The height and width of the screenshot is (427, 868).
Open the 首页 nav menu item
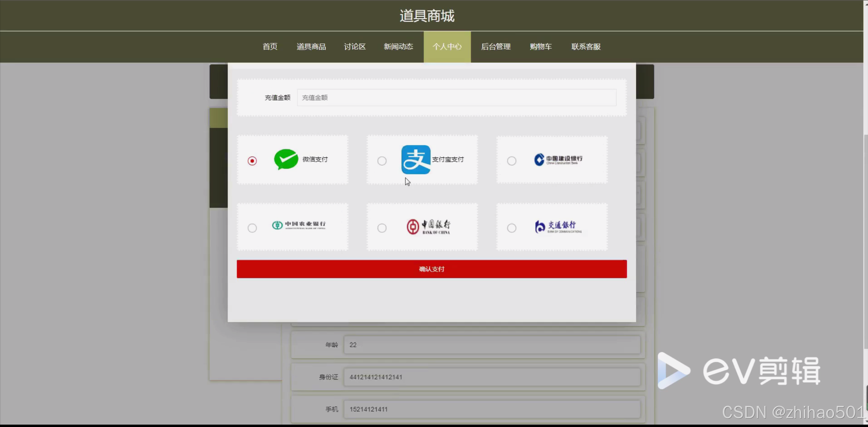(x=270, y=47)
